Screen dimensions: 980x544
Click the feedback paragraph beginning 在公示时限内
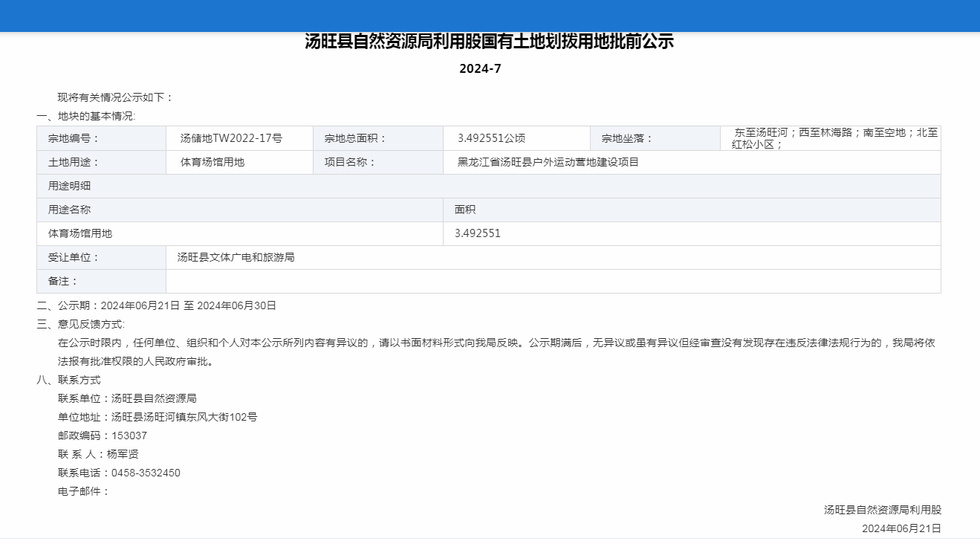(x=496, y=353)
